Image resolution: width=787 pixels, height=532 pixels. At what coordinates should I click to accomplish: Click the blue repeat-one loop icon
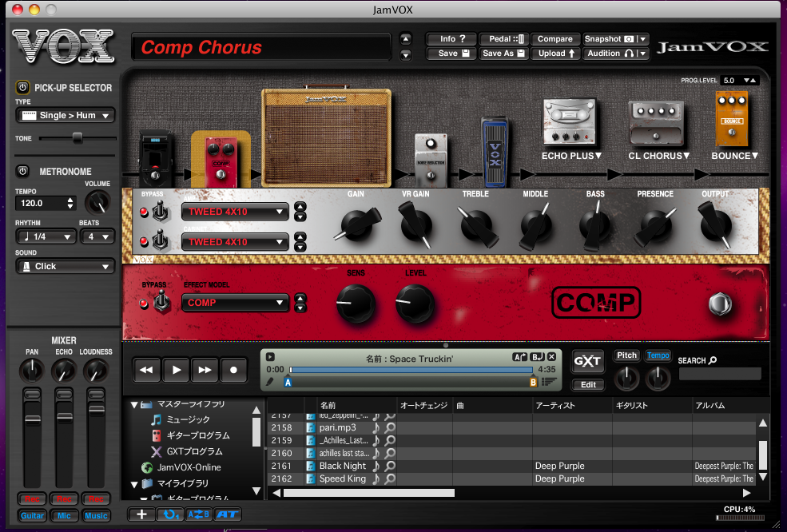(x=170, y=514)
